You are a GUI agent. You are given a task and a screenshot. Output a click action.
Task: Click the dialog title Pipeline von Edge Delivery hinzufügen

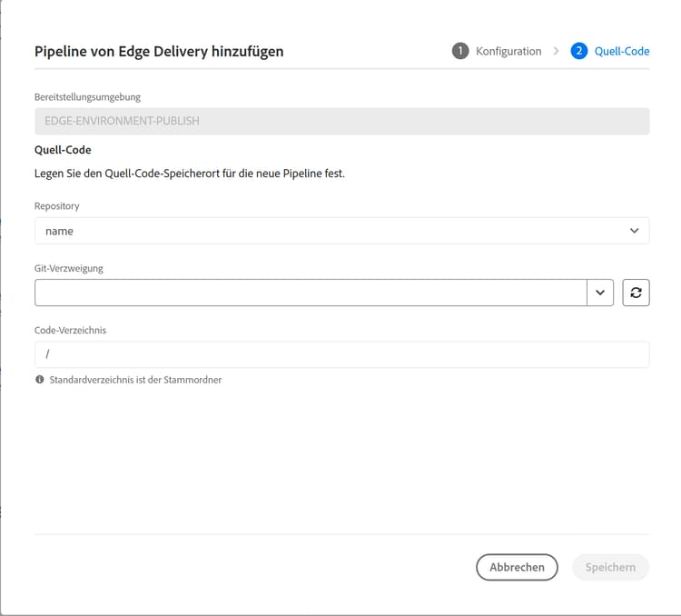click(159, 51)
